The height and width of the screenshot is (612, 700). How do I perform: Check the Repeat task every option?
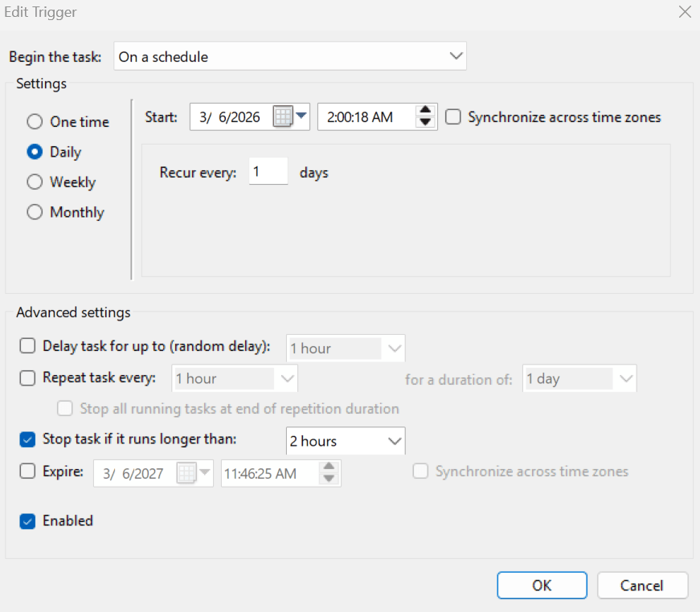(27, 378)
